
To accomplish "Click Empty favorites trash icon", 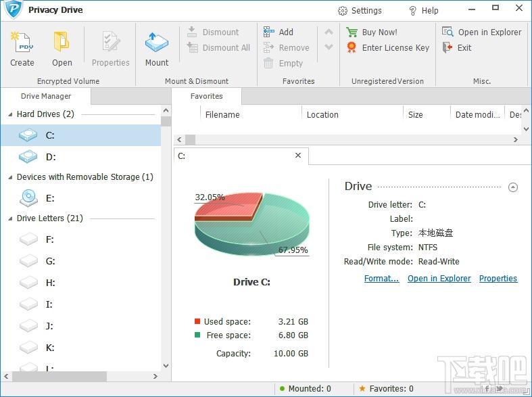I will pyautogui.click(x=268, y=63).
